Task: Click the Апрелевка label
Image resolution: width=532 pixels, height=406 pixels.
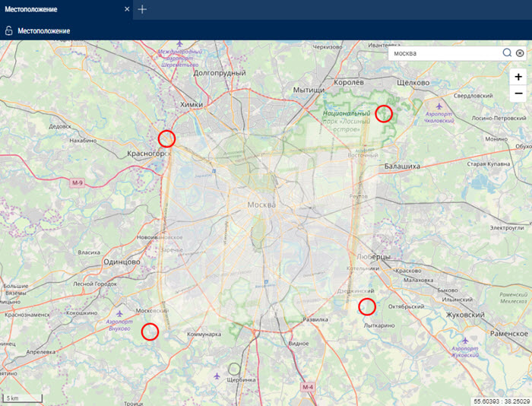Action: pyautogui.click(x=41, y=352)
